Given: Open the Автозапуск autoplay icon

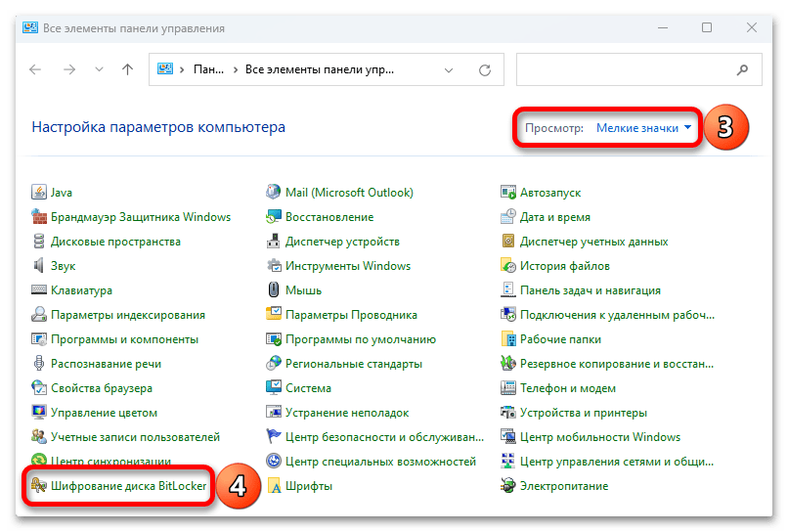Looking at the screenshot, I should [508, 192].
